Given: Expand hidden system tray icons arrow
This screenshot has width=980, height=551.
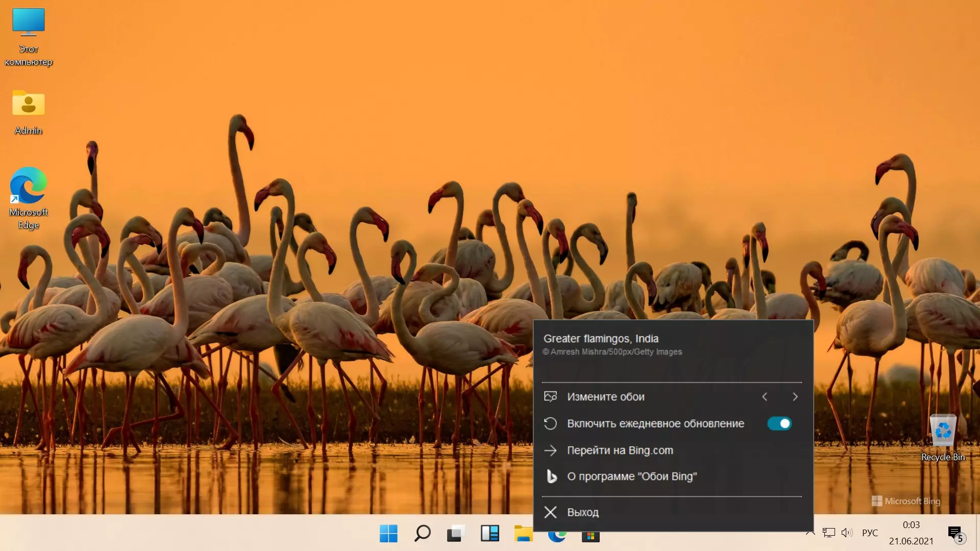Looking at the screenshot, I should point(810,534).
